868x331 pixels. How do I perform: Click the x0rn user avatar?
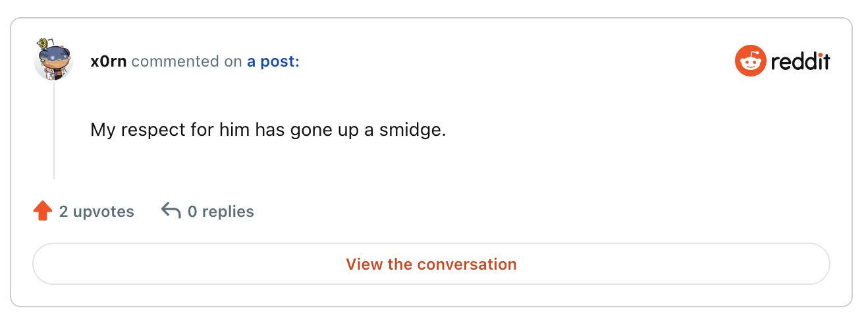pyautogui.click(x=53, y=60)
